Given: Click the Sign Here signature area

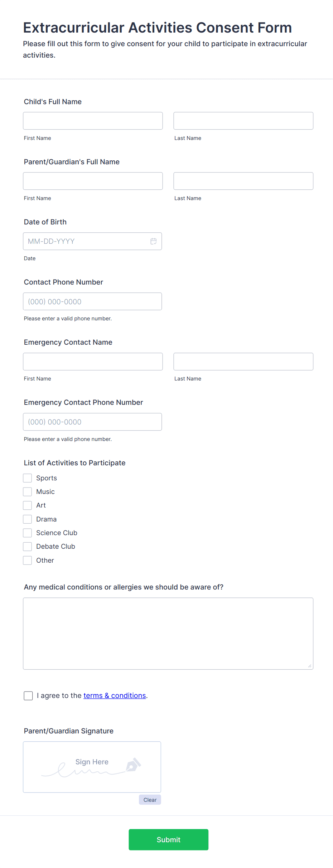Looking at the screenshot, I should point(92,767).
